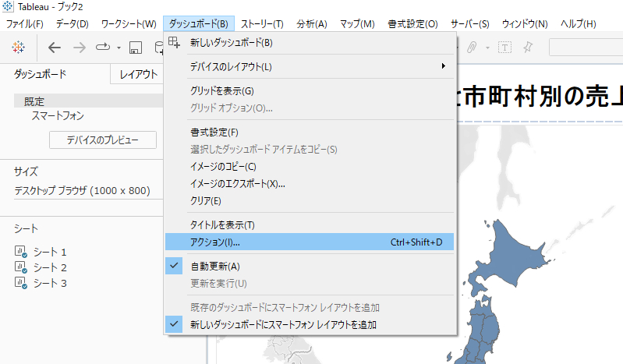Image resolution: width=623 pixels, height=364 pixels.
Task: Click the pin fix axes icon
Action: [x=528, y=48]
